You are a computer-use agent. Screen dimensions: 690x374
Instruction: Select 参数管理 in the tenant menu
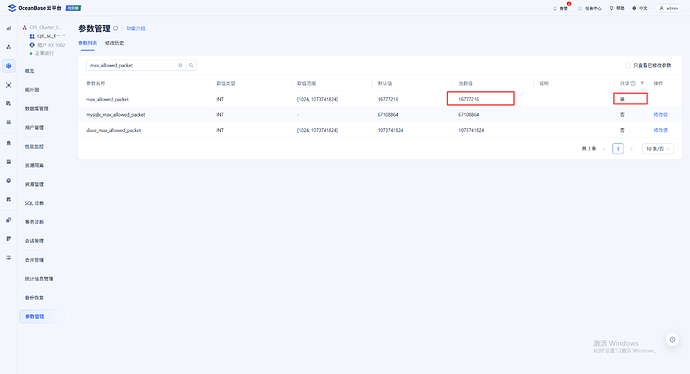34,316
